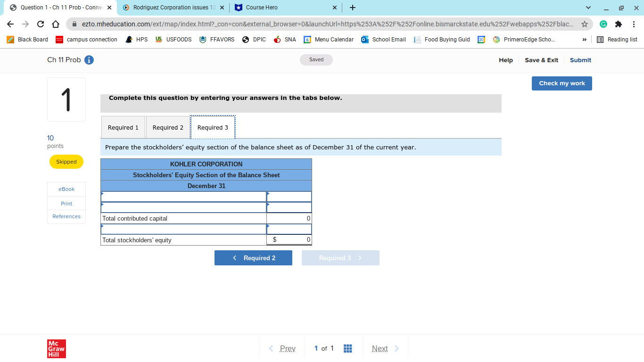
Task: Click the Print link
Action: pyautogui.click(x=66, y=203)
